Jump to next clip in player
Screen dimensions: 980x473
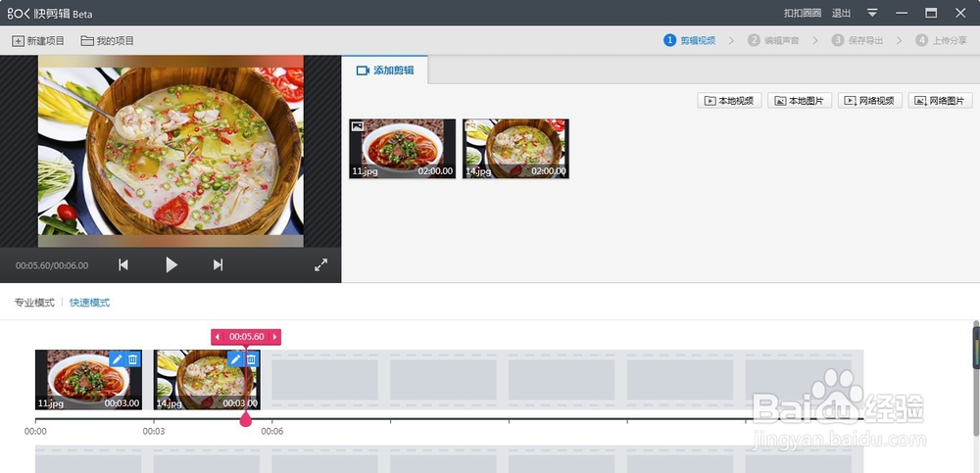coord(218,265)
